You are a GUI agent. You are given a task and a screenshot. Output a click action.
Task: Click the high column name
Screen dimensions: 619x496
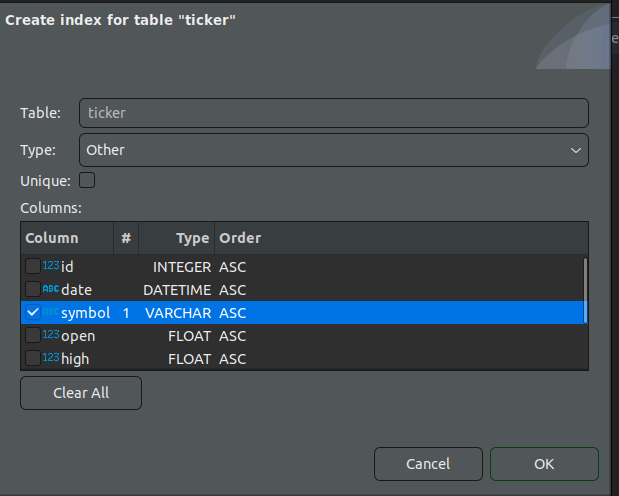(75, 359)
